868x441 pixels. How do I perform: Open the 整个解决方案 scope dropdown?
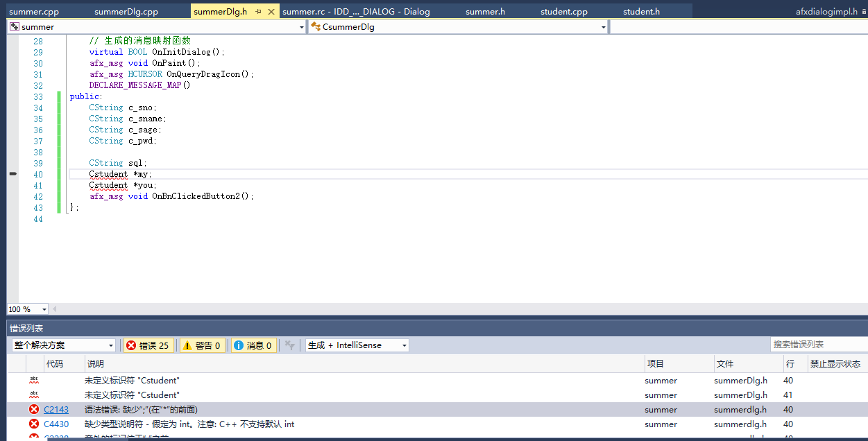coord(64,345)
